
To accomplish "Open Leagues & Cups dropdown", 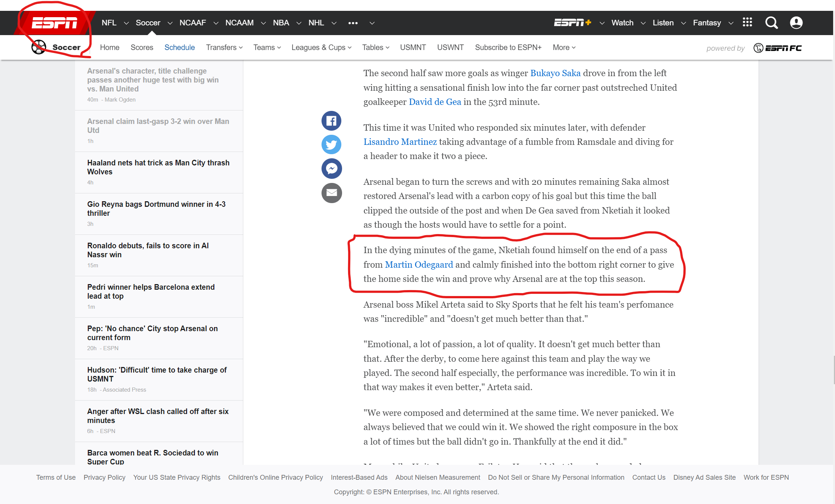I will coord(321,47).
